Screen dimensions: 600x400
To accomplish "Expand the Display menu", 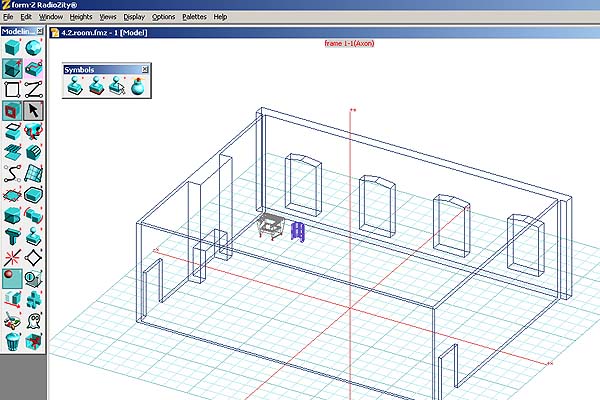I will (x=134, y=17).
